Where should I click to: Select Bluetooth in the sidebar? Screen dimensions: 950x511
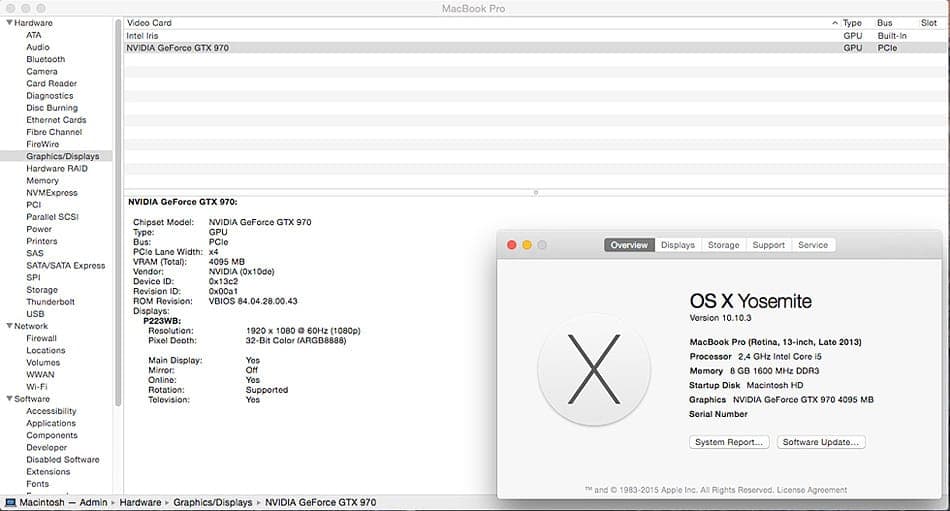coord(45,59)
